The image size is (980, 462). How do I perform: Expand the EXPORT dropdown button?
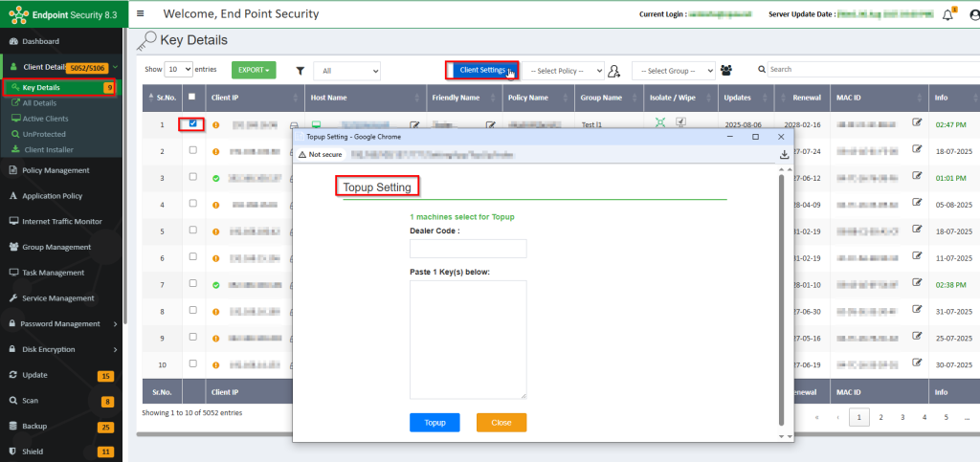click(254, 70)
